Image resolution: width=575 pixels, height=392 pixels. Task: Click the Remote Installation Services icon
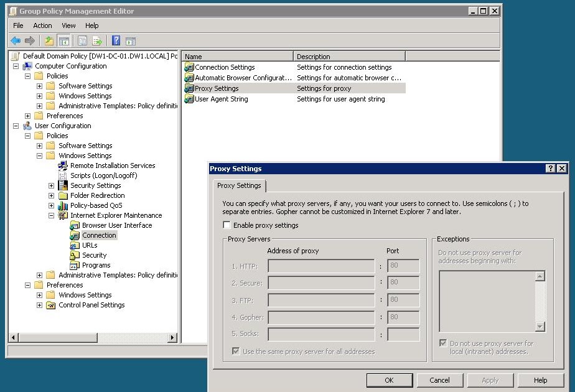63,166
